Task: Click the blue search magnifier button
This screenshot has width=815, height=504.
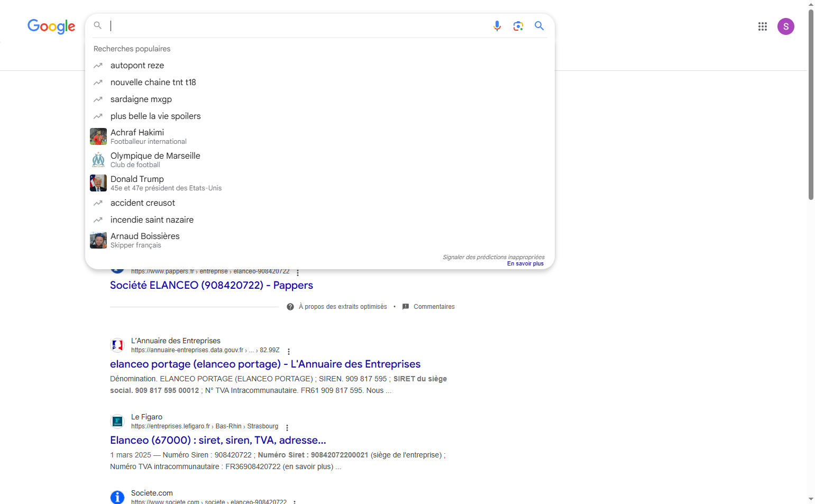Action: (x=539, y=26)
